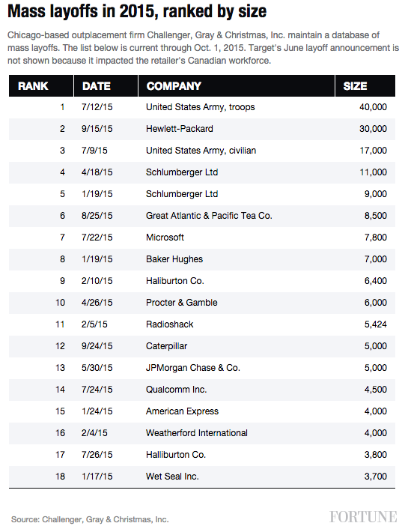
Task: Click the 7/24/15 date cell
Action: pyautogui.click(x=97, y=390)
